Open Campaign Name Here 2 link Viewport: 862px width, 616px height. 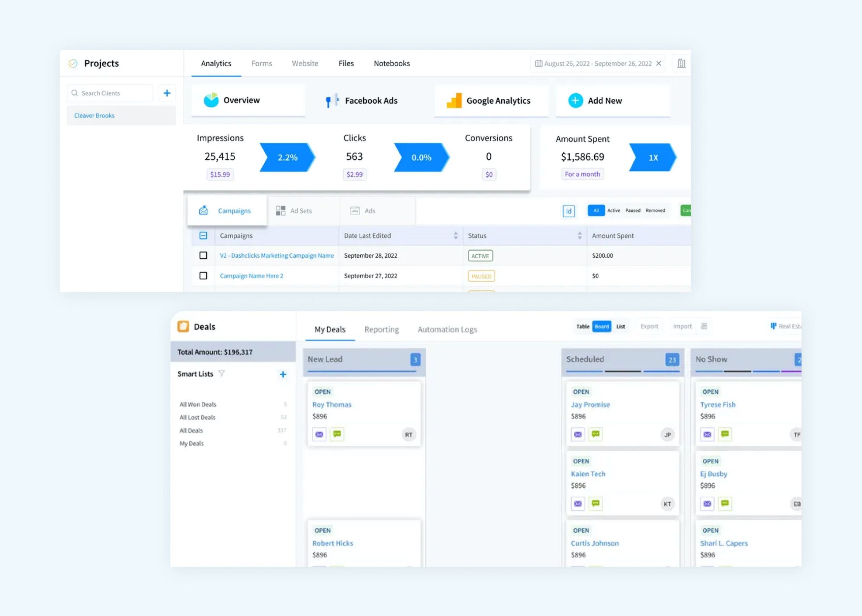click(x=252, y=276)
